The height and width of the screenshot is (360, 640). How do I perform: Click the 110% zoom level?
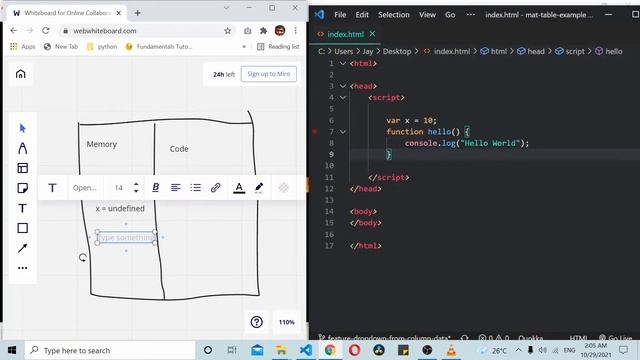point(287,322)
